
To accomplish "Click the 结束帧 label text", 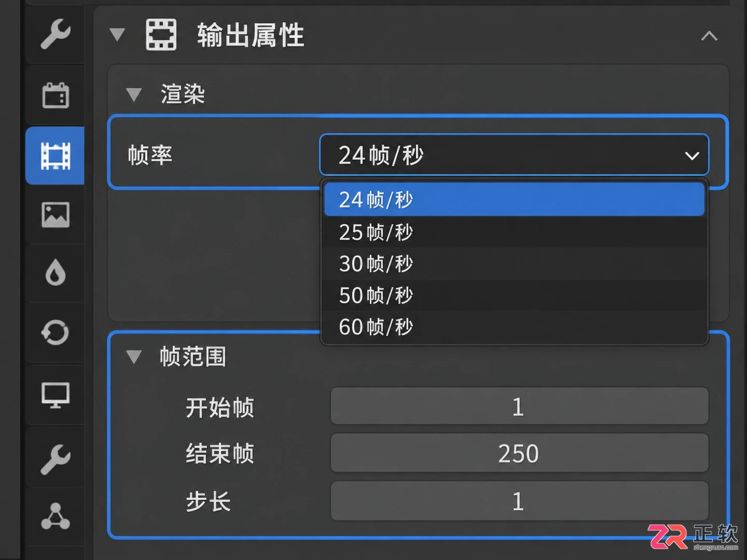I will tap(220, 454).
